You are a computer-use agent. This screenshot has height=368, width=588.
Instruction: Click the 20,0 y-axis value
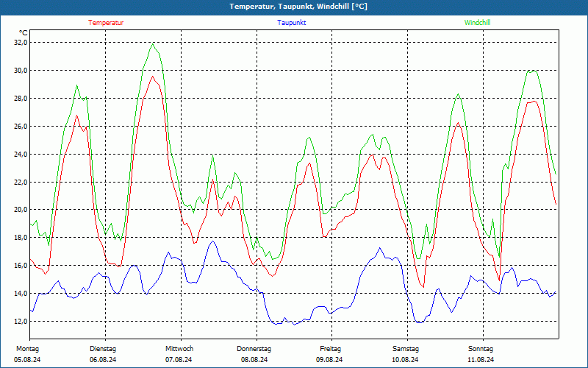click(21, 210)
